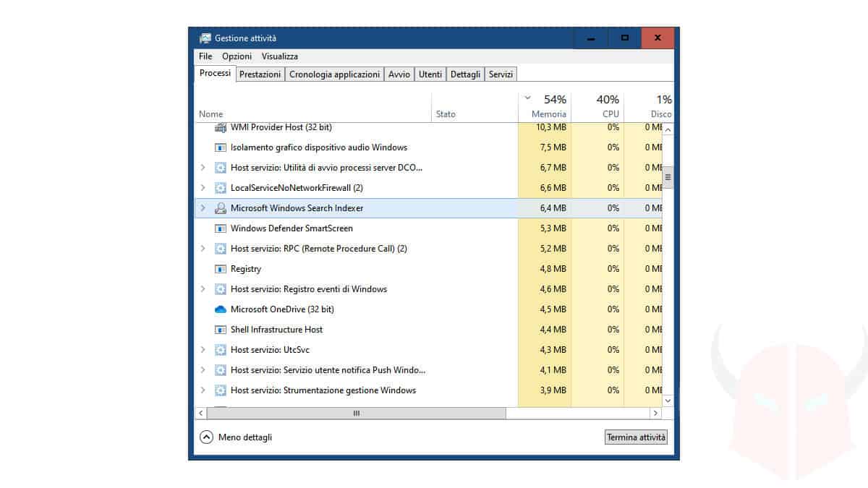Click the Registro eventi di Windows gear icon
Screen dimensions: 868x488
pyautogui.click(x=221, y=289)
